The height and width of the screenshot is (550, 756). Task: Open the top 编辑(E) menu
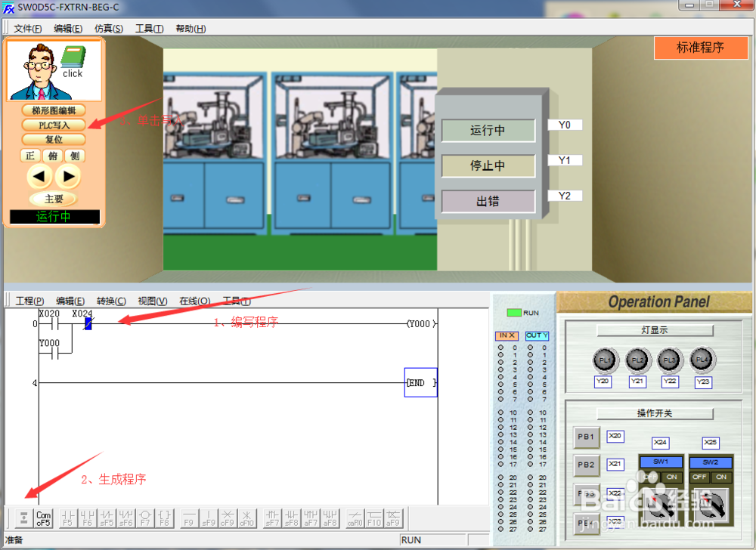(x=68, y=29)
